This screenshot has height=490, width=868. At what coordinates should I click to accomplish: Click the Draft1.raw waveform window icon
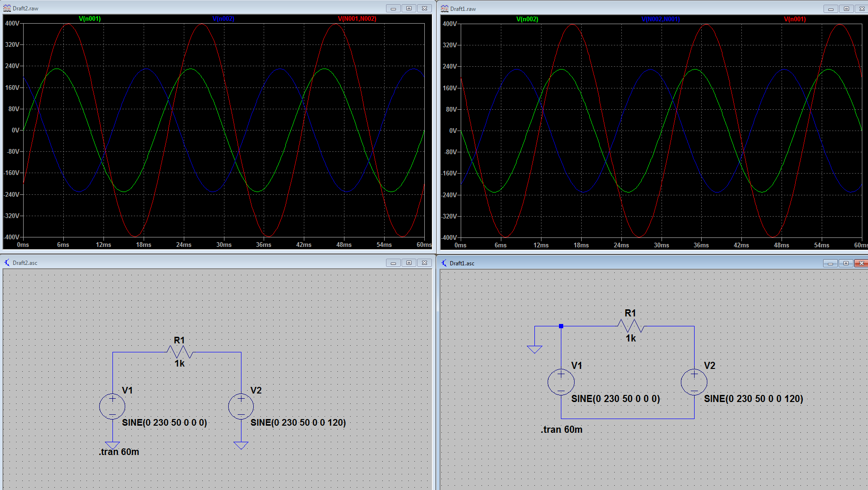pyautogui.click(x=445, y=9)
